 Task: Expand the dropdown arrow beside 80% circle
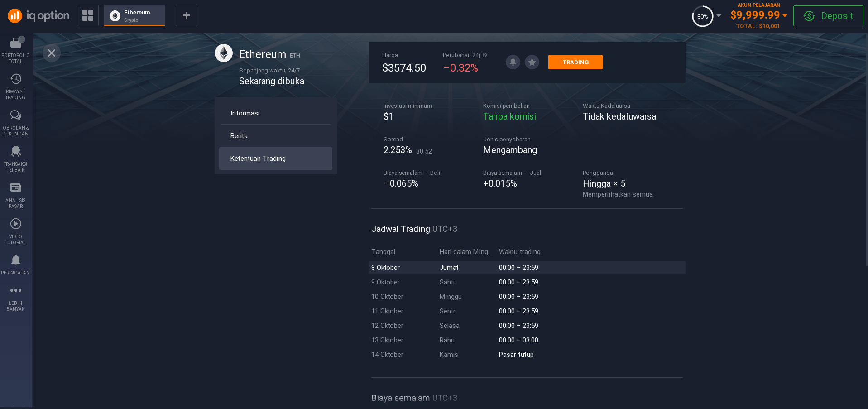719,16
